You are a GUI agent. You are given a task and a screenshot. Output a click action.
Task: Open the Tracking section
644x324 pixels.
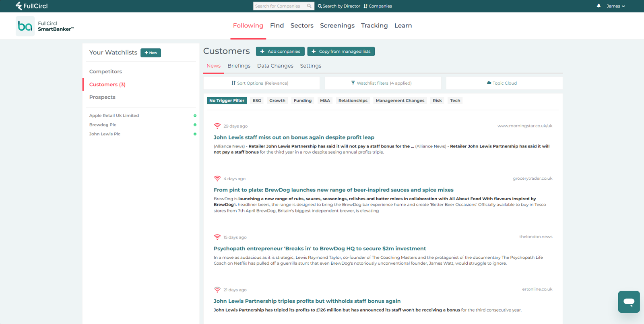click(x=374, y=26)
